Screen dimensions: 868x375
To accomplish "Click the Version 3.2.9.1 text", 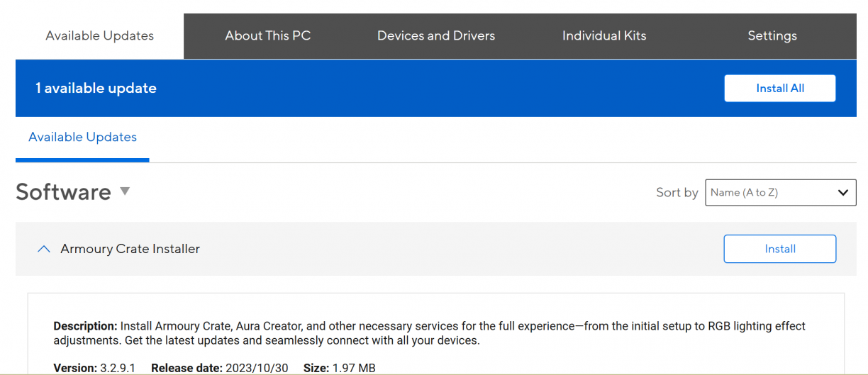I will pos(94,368).
